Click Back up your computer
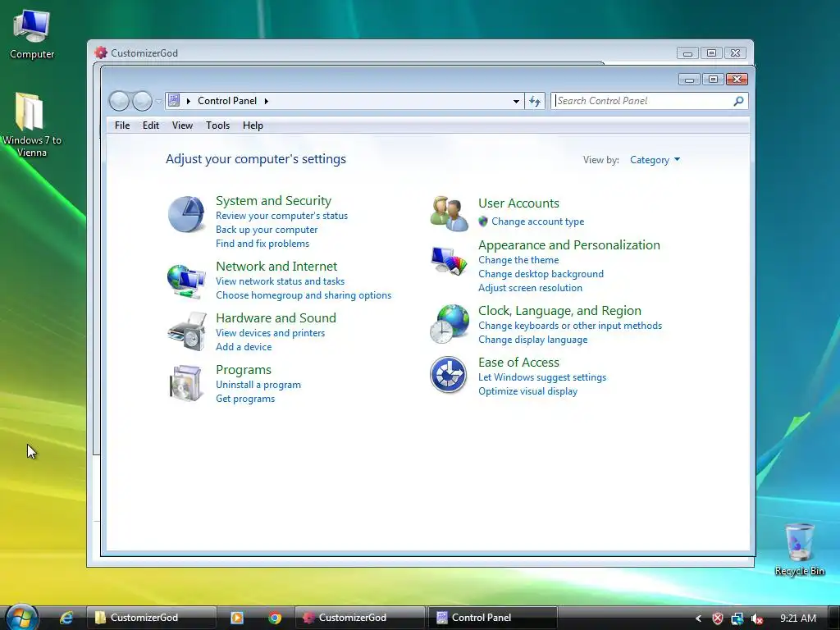Image resolution: width=840 pixels, height=630 pixels. (267, 230)
